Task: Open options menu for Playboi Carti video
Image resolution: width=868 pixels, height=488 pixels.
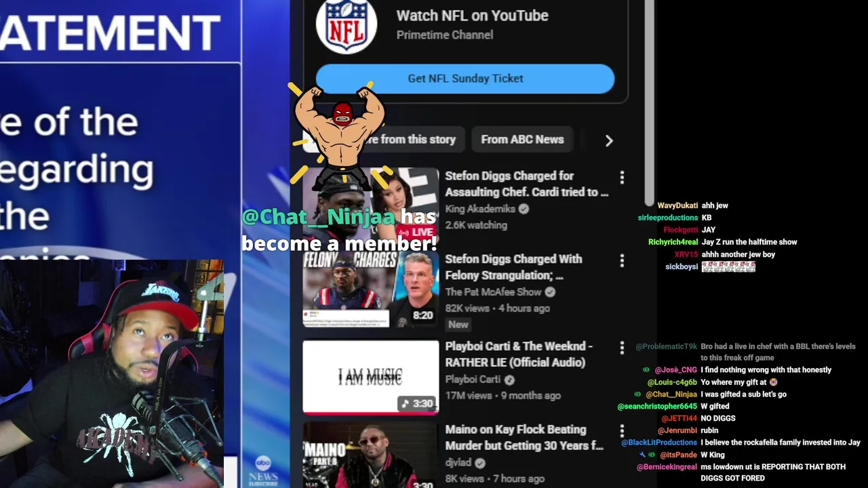Action: (x=622, y=348)
